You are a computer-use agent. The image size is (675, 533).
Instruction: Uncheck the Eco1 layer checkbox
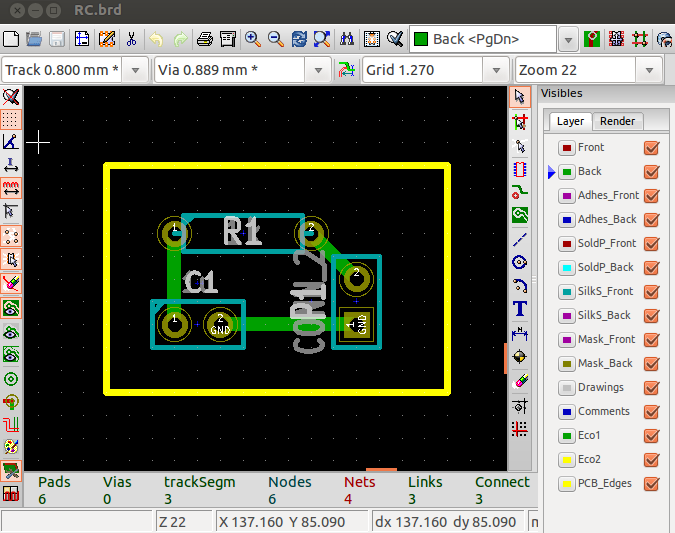tap(652, 436)
